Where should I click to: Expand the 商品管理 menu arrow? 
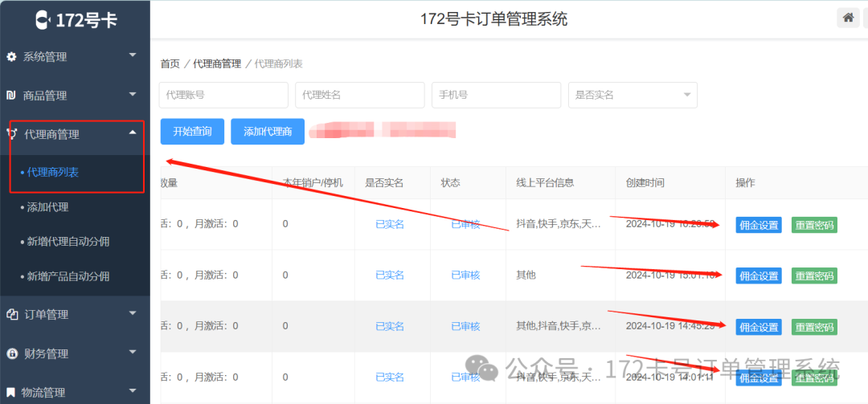coord(133,95)
